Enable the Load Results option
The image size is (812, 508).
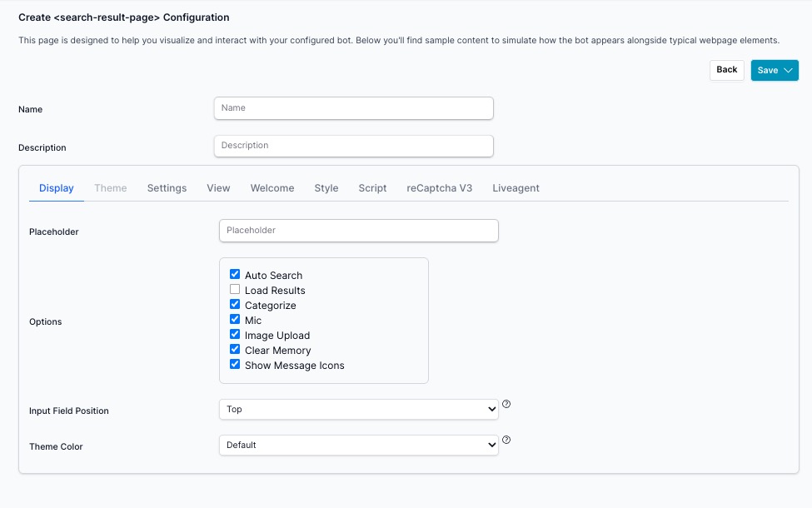coord(235,289)
